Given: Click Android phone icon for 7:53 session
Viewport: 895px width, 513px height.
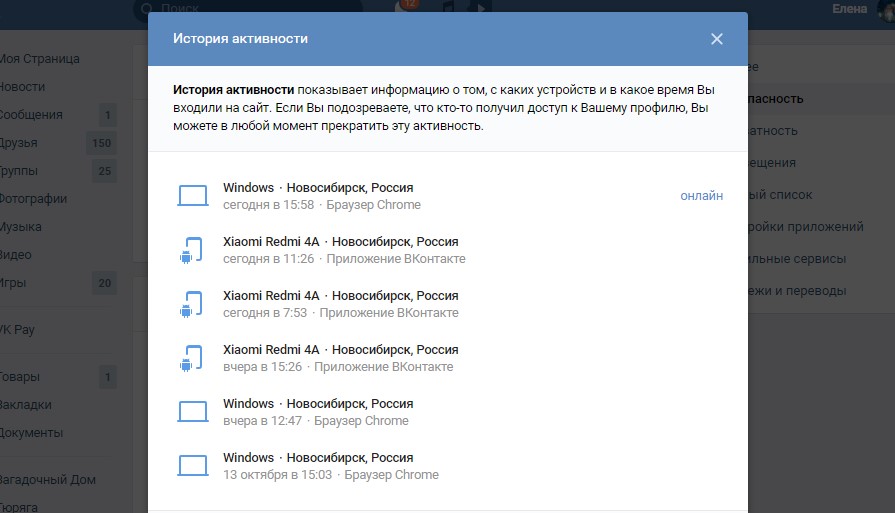Looking at the screenshot, I should (192, 304).
